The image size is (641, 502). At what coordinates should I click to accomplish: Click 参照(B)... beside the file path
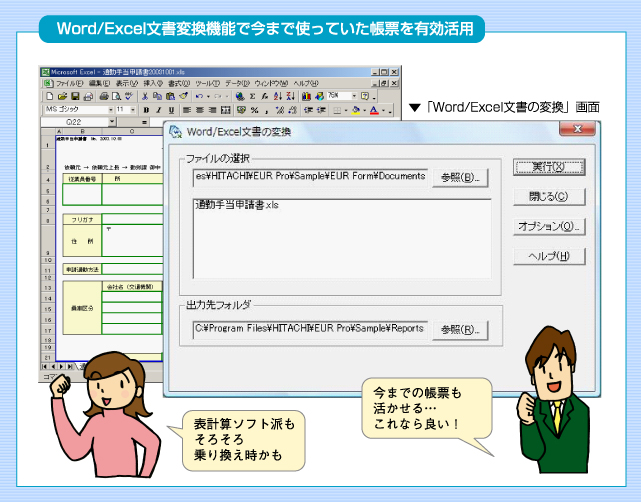(460, 178)
